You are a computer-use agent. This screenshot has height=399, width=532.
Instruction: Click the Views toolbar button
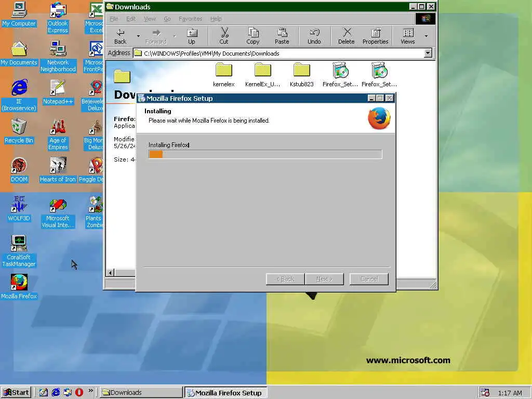tap(408, 36)
